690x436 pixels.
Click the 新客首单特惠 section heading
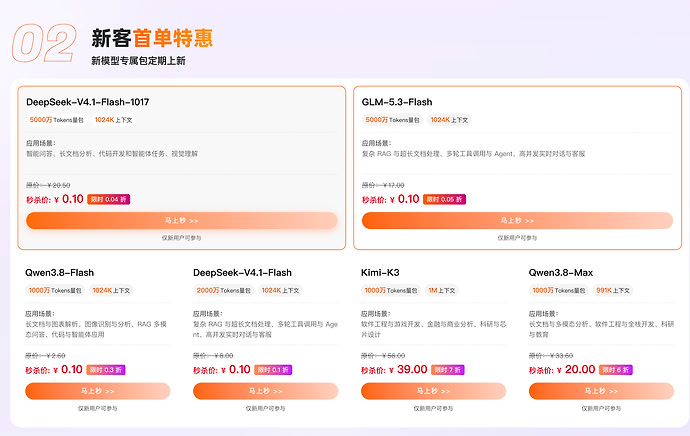point(152,38)
